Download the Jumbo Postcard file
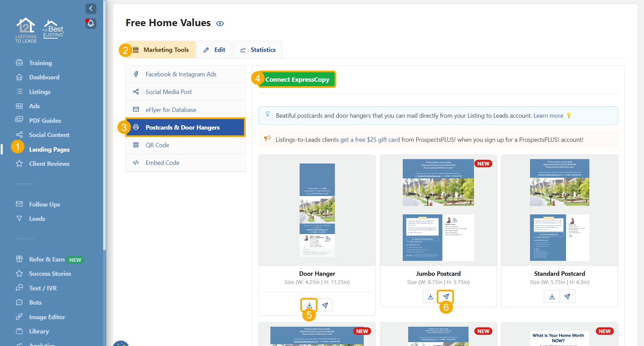This screenshot has height=346, width=644. pos(431,296)
